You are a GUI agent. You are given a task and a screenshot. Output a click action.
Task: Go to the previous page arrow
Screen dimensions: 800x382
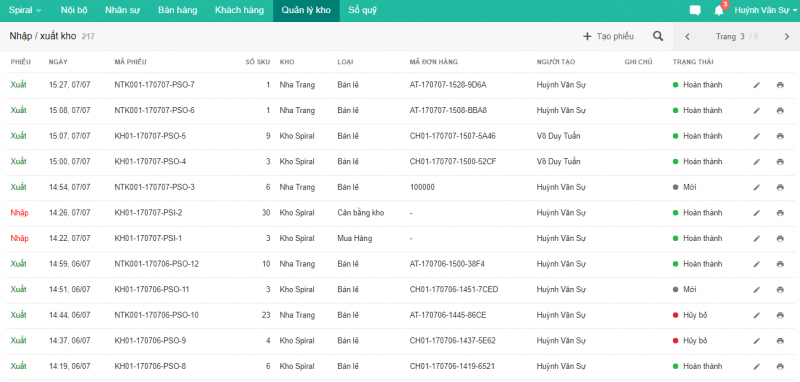pos(687,36)
